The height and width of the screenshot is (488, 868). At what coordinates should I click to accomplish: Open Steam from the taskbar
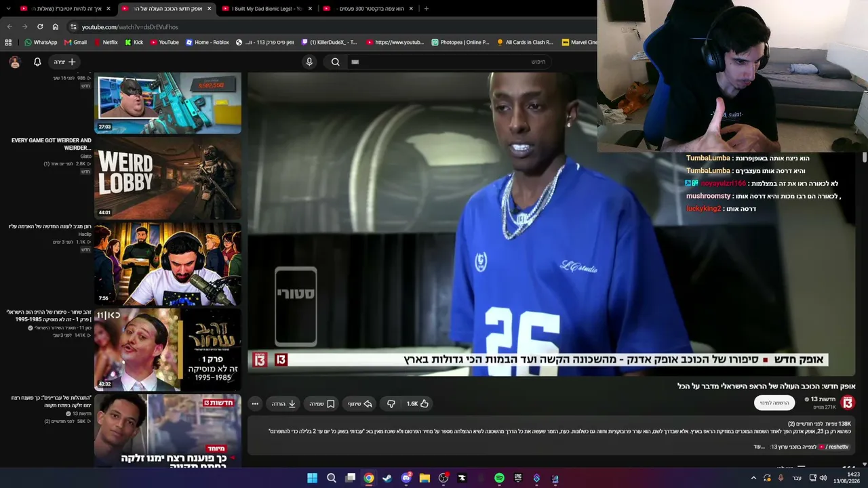(387, 478)
